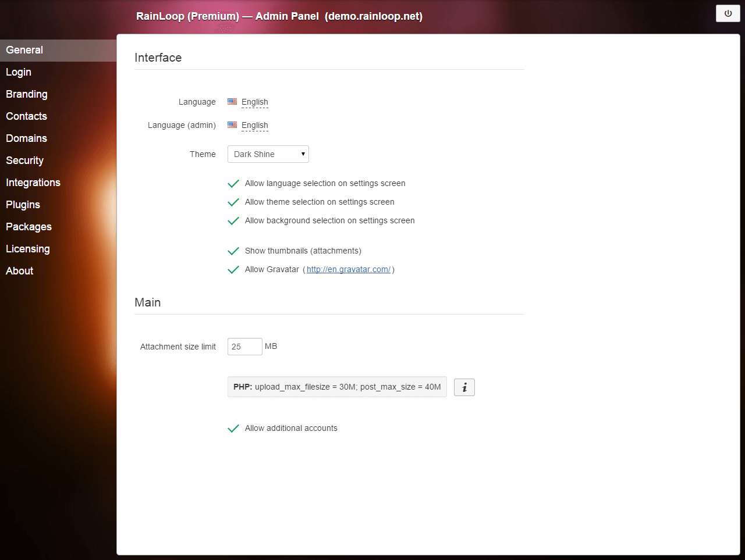Change the admin Language English selector
The height and width of the screenshot is (560, 745).
(255, 125)
